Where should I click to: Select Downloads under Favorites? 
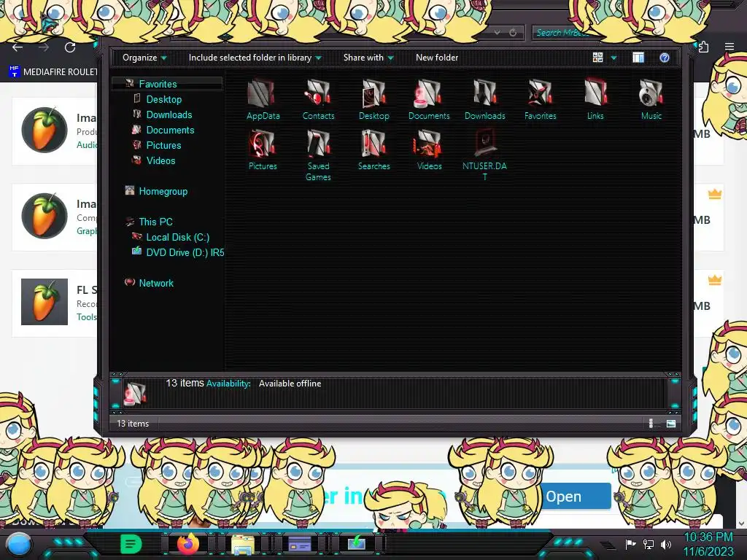point(169,114)
